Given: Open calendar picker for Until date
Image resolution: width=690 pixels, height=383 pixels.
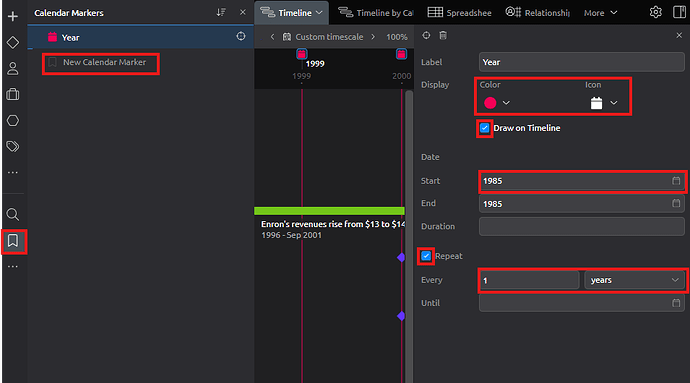Looking at the screenshot, I should tap(676, 303).
